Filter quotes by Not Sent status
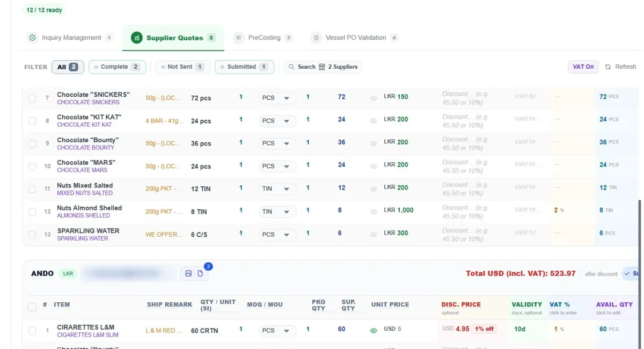This screenshot has height=349, width=644. click(x=182, y=67)
